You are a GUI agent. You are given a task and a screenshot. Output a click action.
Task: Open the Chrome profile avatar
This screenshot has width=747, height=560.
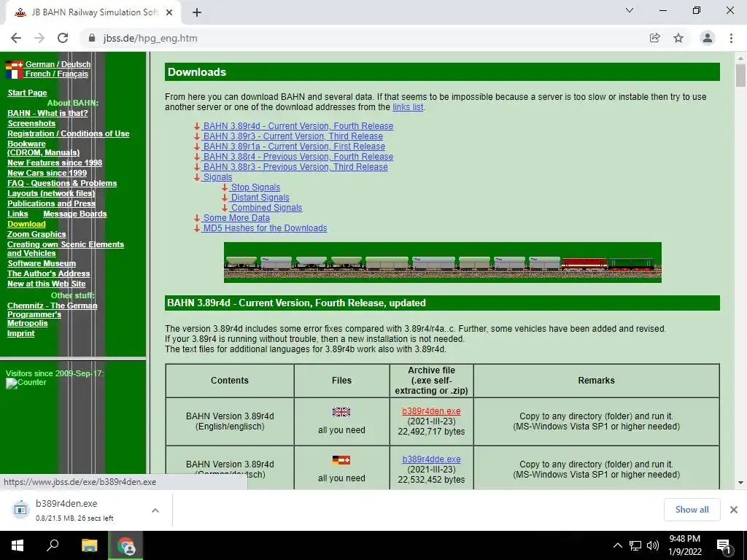708,38
